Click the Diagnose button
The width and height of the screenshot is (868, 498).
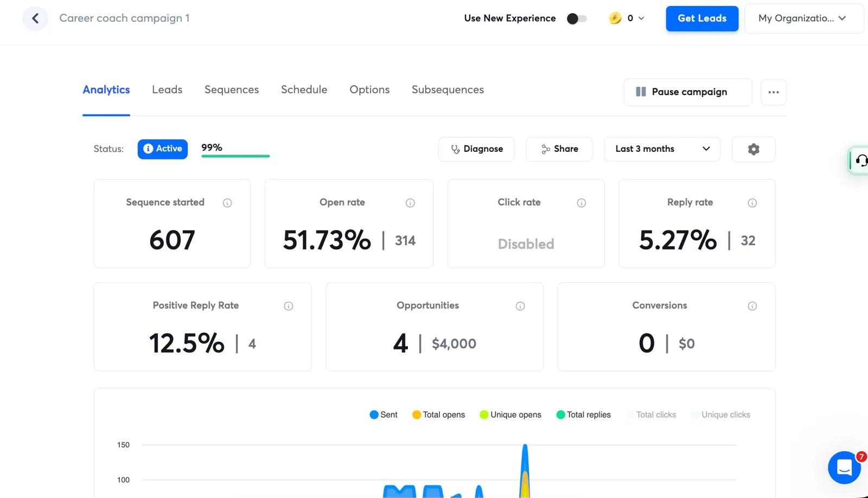[x=476, y=149]
